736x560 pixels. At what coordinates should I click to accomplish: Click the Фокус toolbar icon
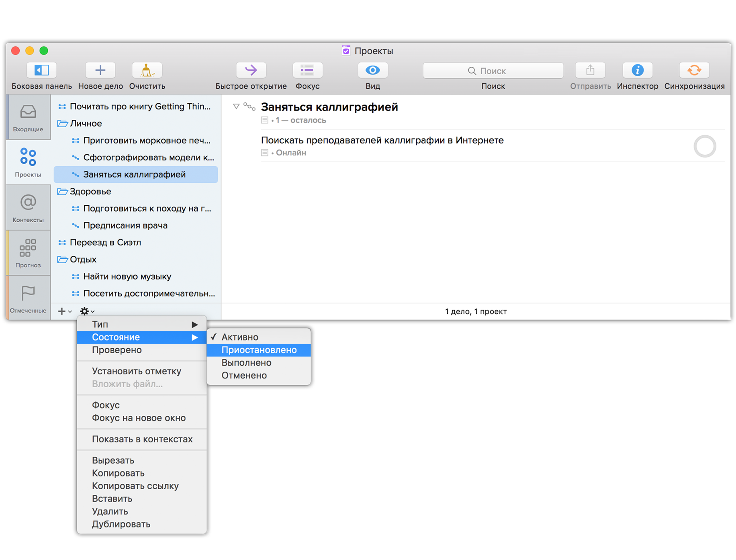(x=307, y=70)
